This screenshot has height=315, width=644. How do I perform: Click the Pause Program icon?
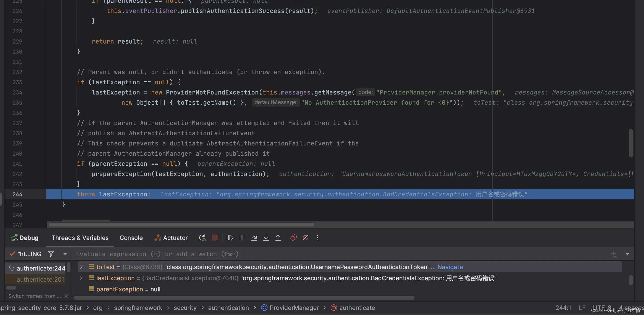[x=242, y=238]
